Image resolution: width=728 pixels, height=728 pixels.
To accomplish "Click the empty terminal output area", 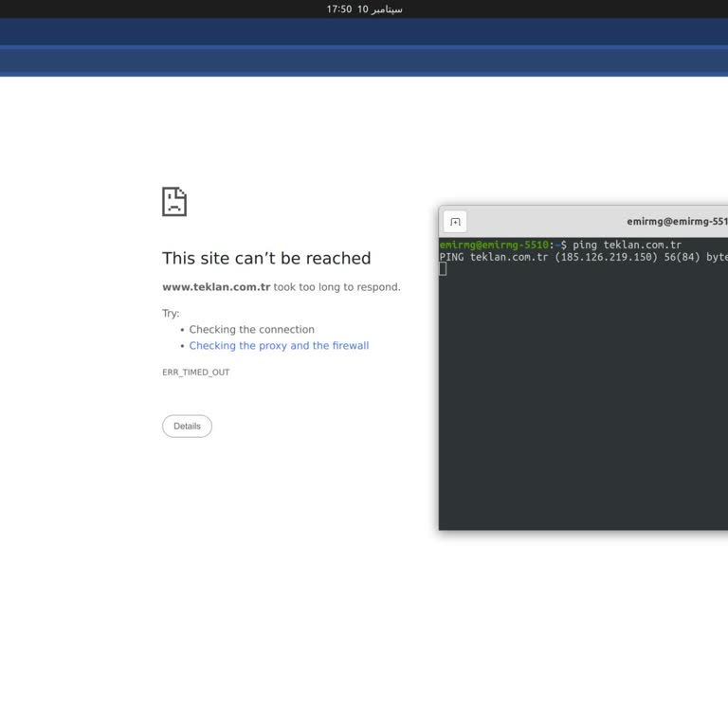I will tap(583, 398).
